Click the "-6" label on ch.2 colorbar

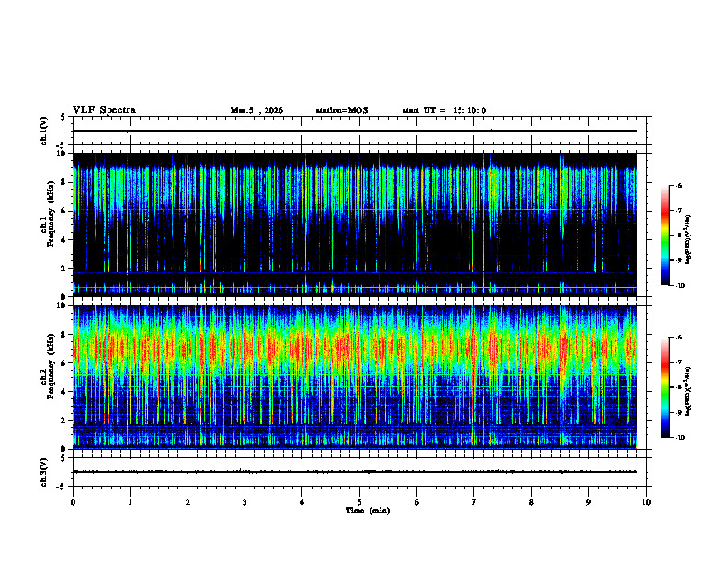pyautogui.click(x=678, y=338)
